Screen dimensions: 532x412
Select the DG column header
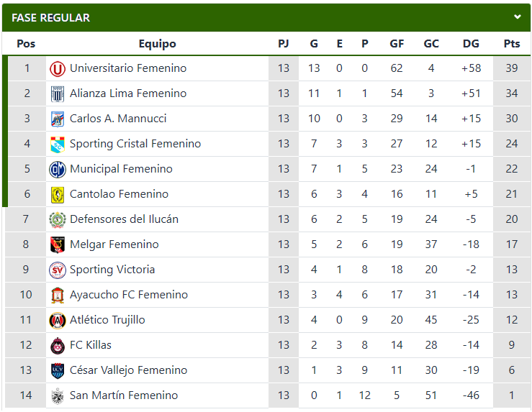click(471, 44)
